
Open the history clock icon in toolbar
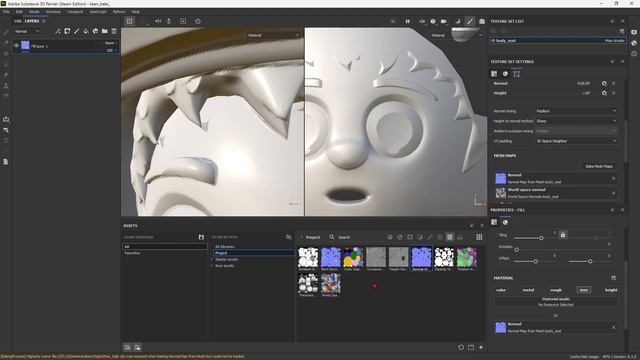tap(198, 21)
